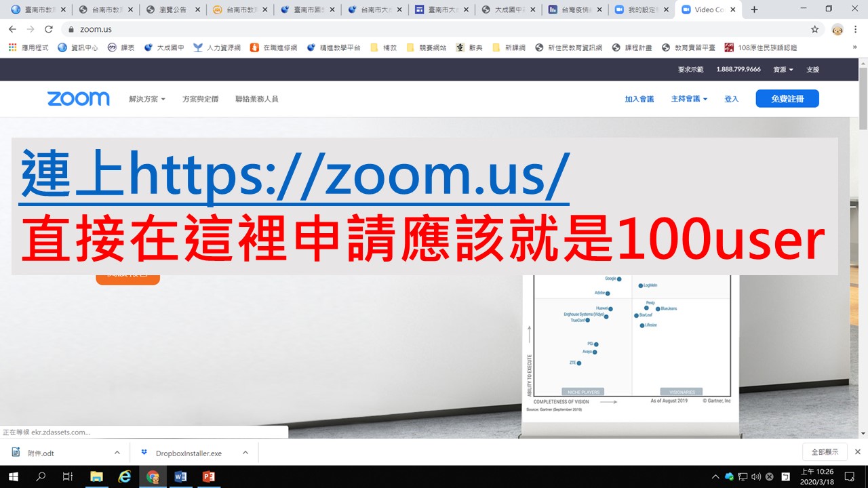Reload the page with the refresh icon
This screenshot has width=868, height=488.
tap(48, 29)
